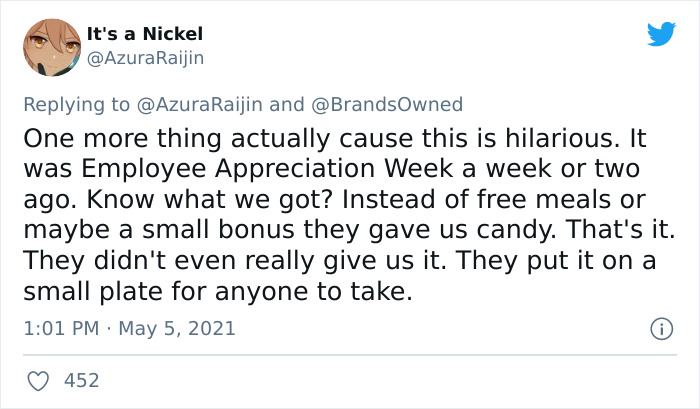
Task: Open the "It's a Nickel" display name
Action: [x=145, y=34]
